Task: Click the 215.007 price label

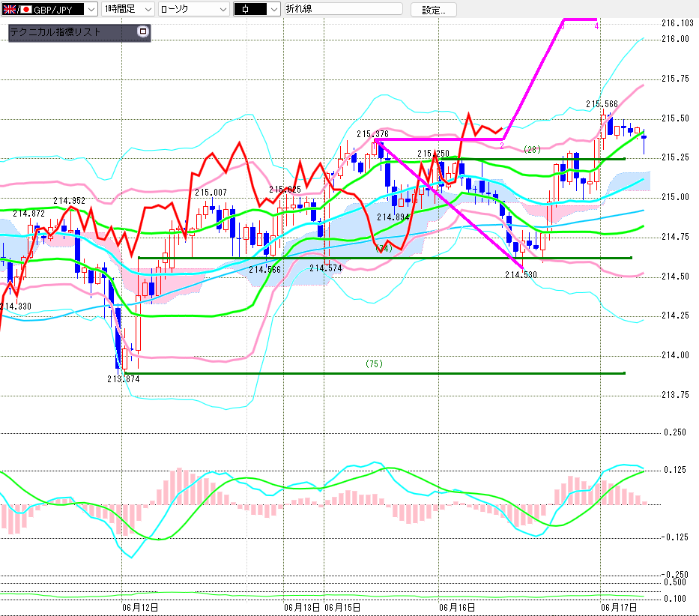Action: 211,193
